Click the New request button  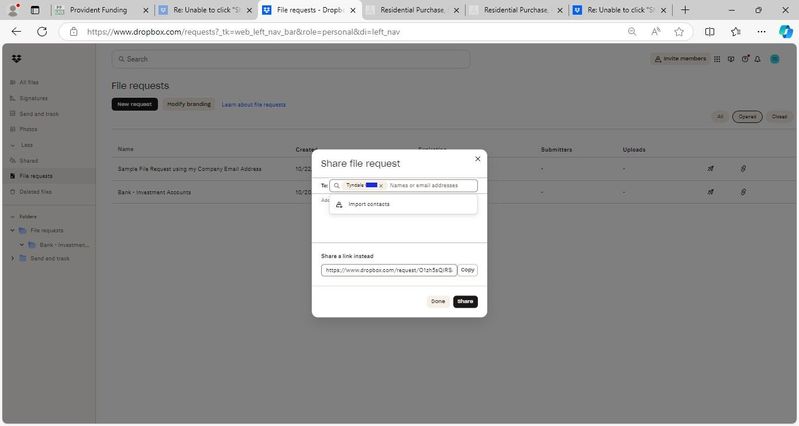135,104
